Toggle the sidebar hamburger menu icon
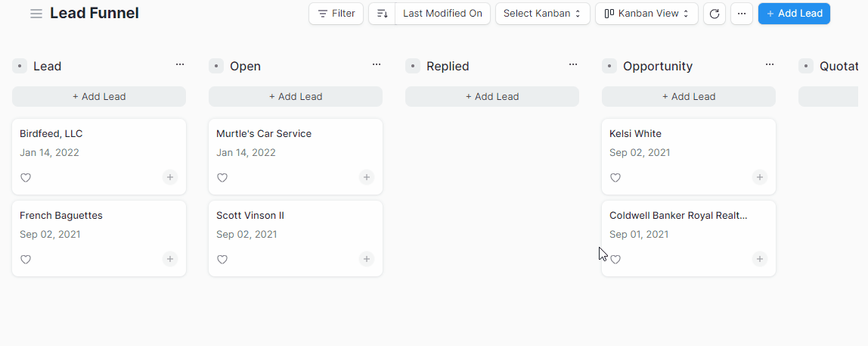This screenshot has width=868, height=346. point(36,14)
